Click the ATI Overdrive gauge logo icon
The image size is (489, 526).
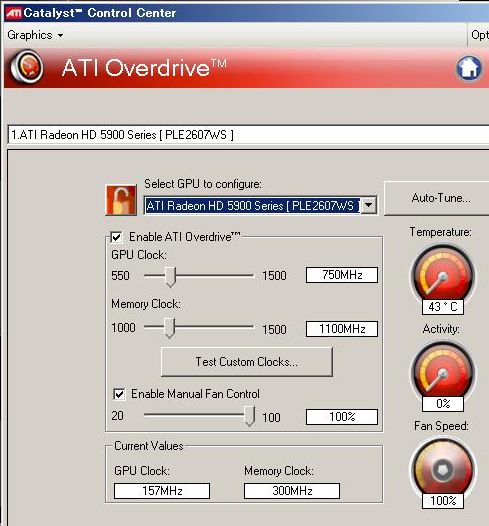click(27, 67)
